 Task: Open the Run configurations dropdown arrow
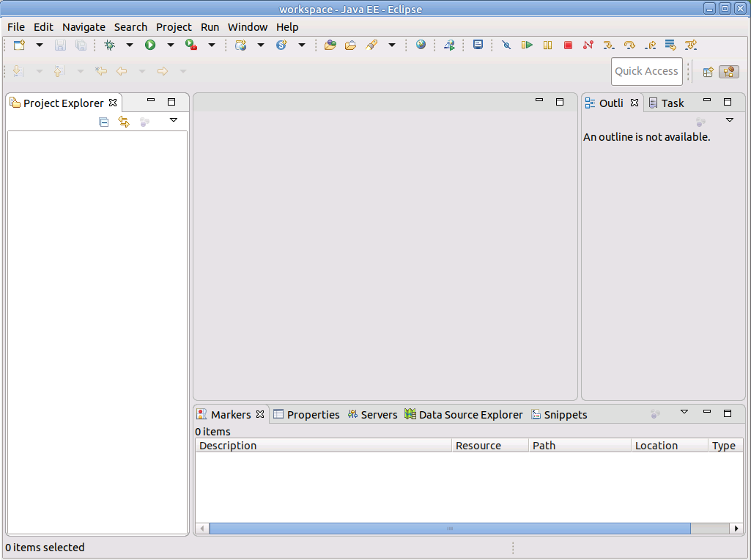[171, 45]
